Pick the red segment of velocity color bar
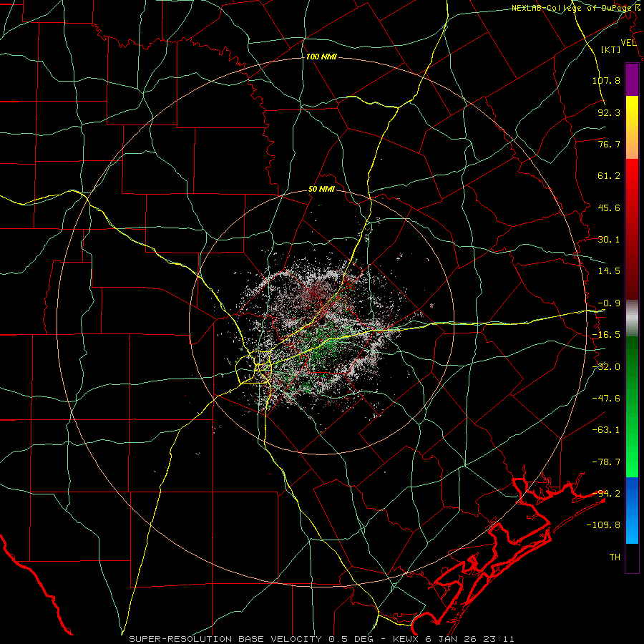 [x=632, y=229]
